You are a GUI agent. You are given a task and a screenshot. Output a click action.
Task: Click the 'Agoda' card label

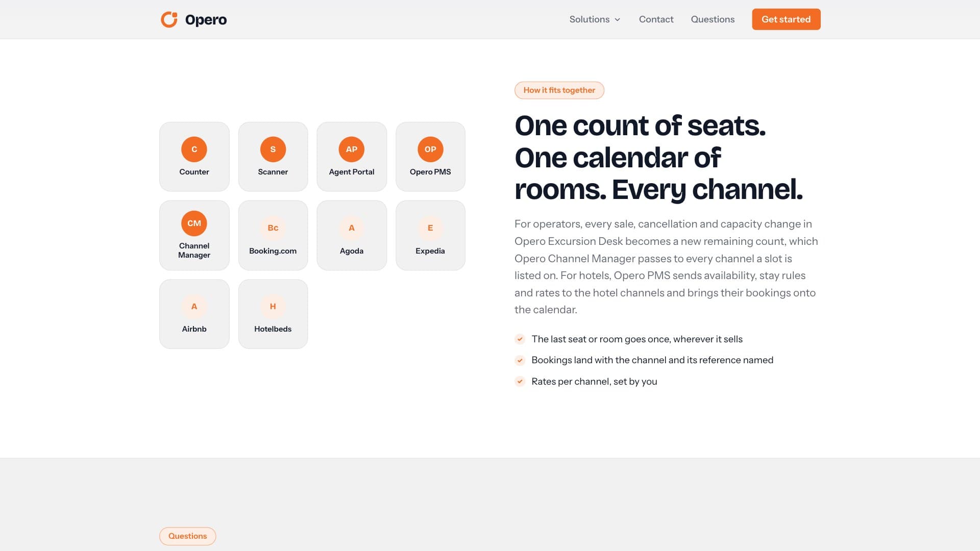[352, 251]
